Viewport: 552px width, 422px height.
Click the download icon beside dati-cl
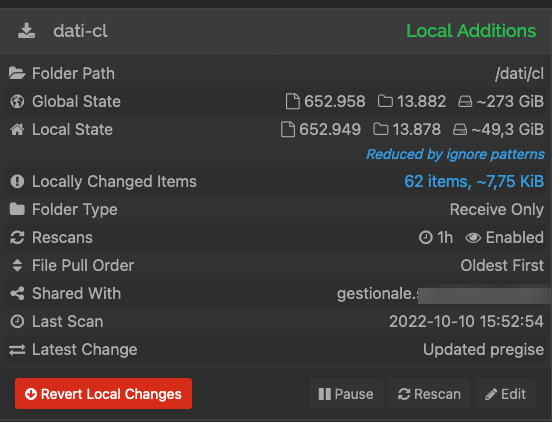click(26, 31)
